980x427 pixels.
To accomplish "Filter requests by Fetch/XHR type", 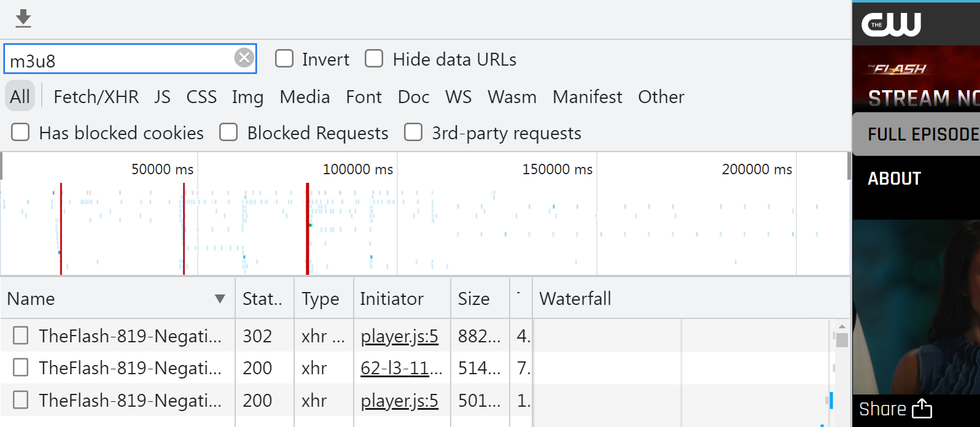I will 96,97.
